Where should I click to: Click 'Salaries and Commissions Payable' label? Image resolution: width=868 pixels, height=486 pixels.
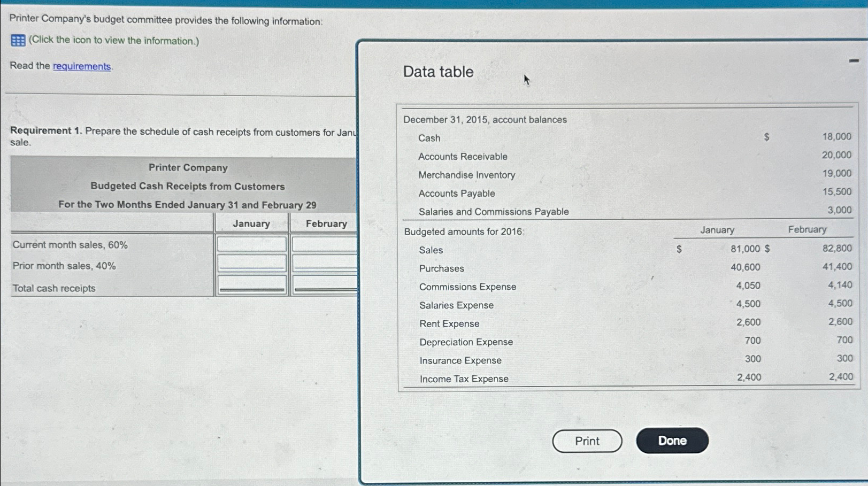(494, 212)
